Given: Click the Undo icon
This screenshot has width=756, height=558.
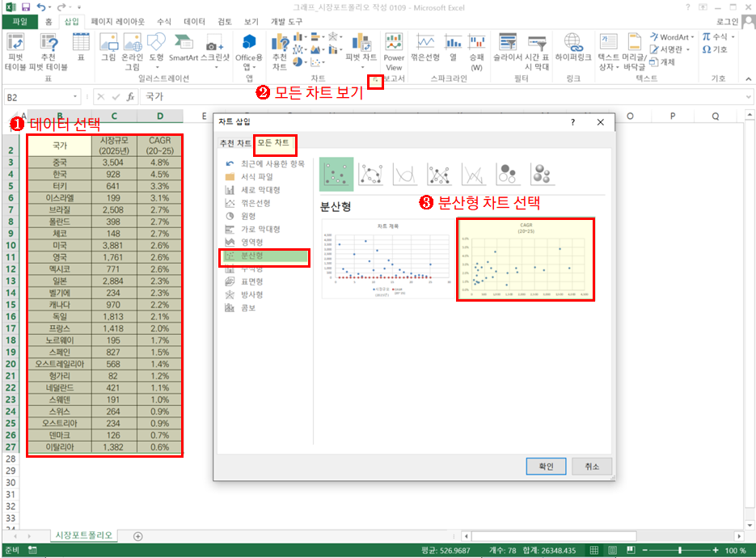Looking at the screenshot, I should tap(41, 7).
